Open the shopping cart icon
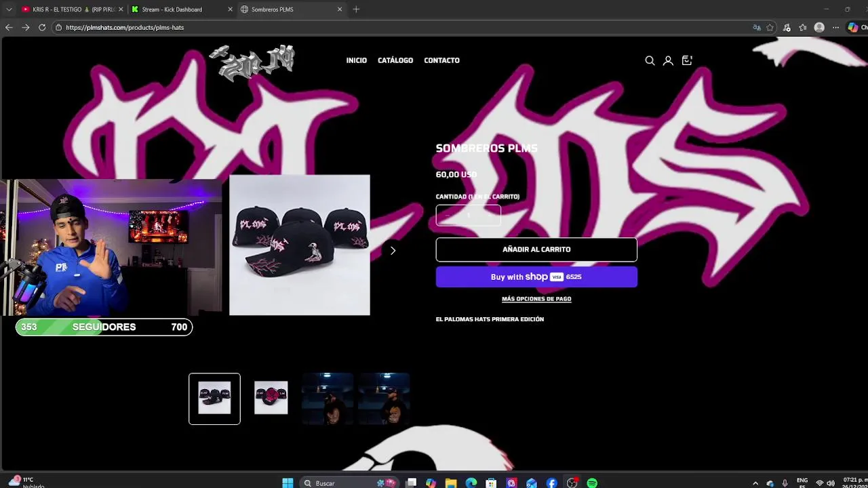This screenshot has height=488, width=868. pos(687,60)
